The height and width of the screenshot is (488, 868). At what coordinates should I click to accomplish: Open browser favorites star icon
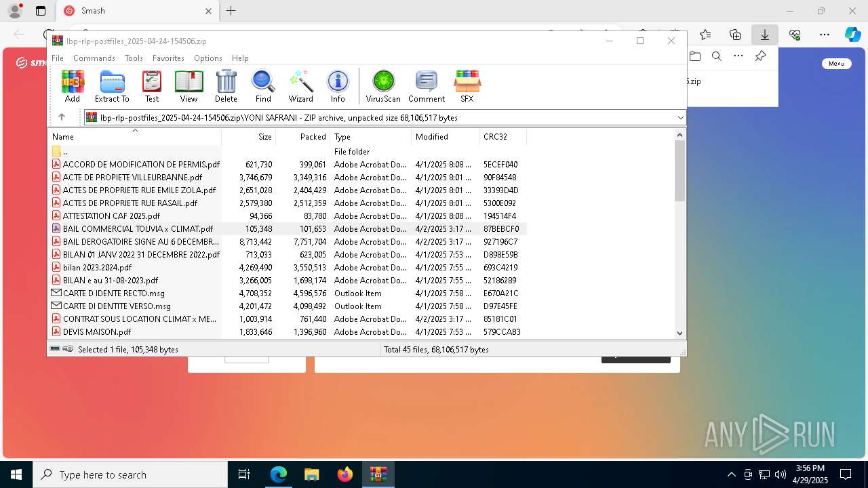click(705, 35)
